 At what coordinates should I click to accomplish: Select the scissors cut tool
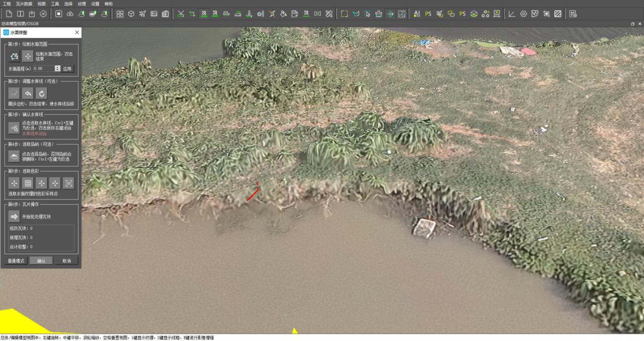point(180,14)
